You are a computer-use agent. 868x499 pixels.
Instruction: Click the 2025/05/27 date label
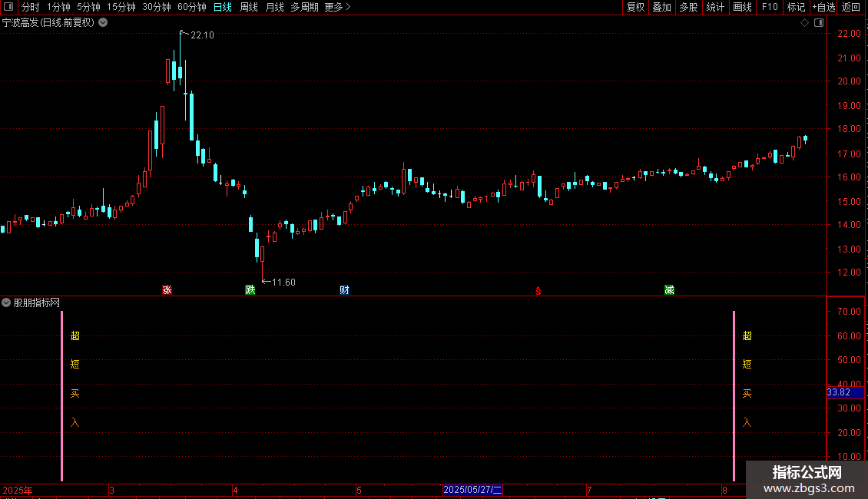pyautogui.click(x=472, y=490)
